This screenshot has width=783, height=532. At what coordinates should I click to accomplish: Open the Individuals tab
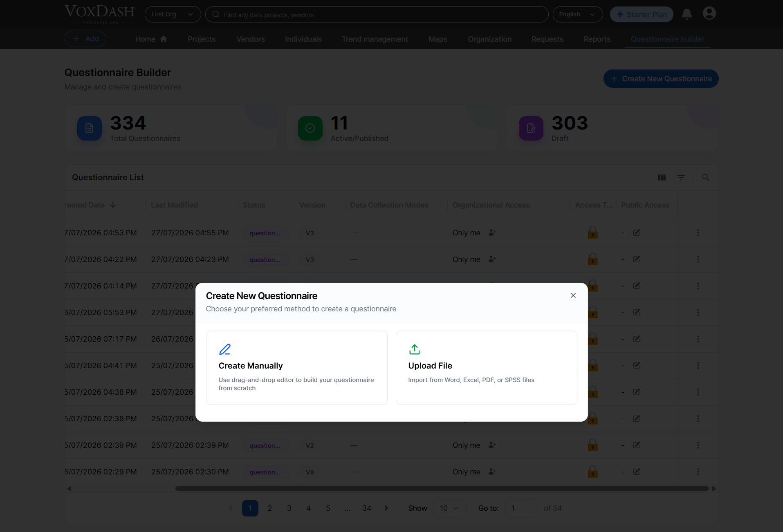point(303,39)
